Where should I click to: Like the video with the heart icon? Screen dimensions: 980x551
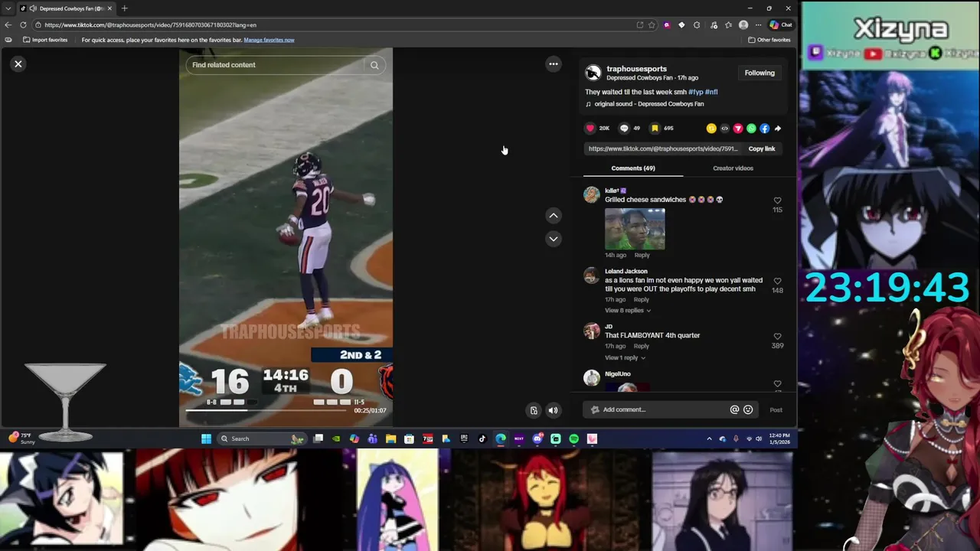pyautogui.click(x=590, y=129)
